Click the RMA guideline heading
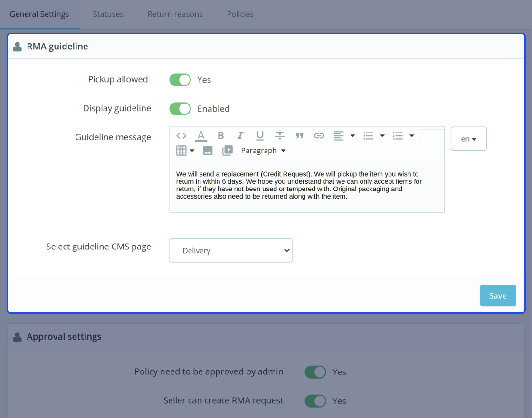This screenshot has height=418, width=532. pyautogui.click(x=57, y=46)
